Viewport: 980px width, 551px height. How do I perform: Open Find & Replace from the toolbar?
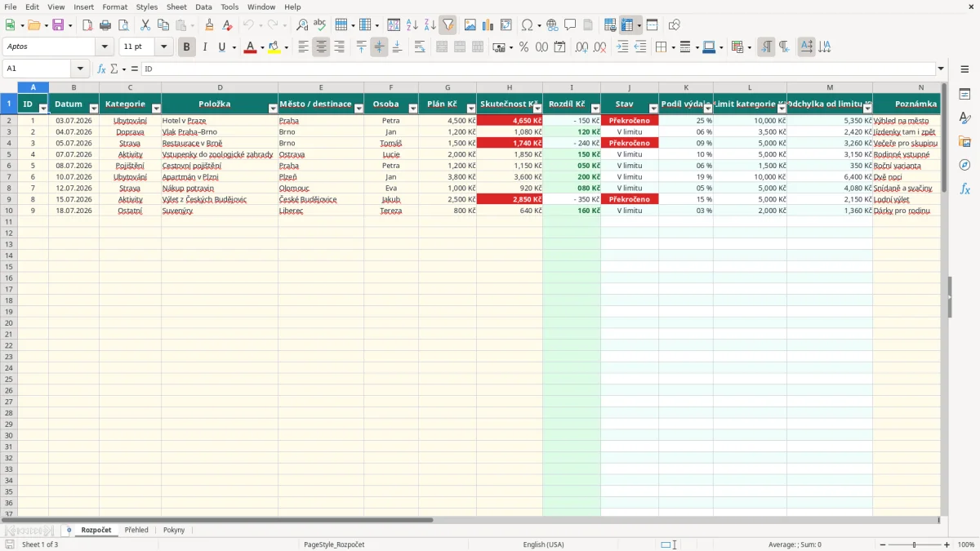click(302, 25)
